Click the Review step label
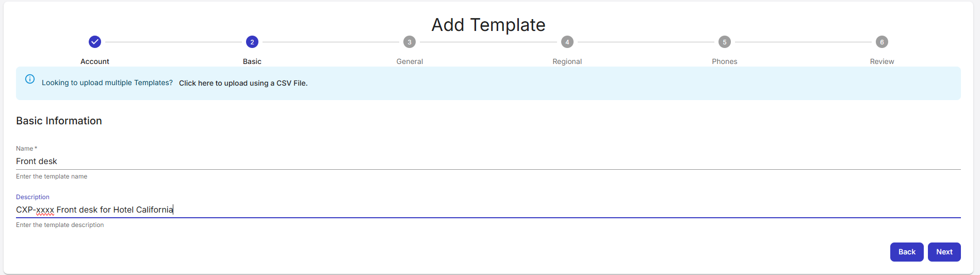This screenshot has width=980, height=275. [x=882, y=61]
